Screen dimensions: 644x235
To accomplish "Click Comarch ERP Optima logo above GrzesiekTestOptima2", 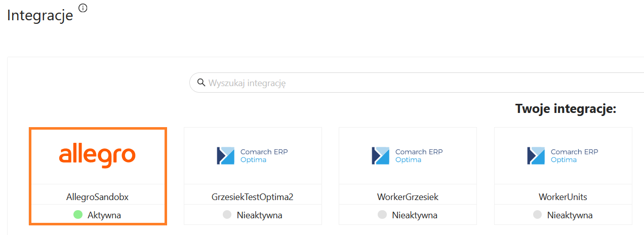I will [x=252, y=155].
